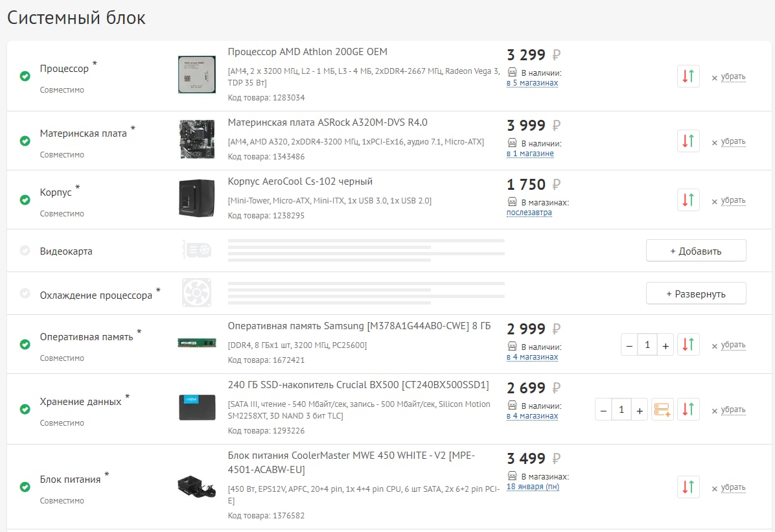Image resolution: width=775 pixels, height=532 pixels.
Task: Click the store icon in the AeroCool case row
Action: pos(512,202)
